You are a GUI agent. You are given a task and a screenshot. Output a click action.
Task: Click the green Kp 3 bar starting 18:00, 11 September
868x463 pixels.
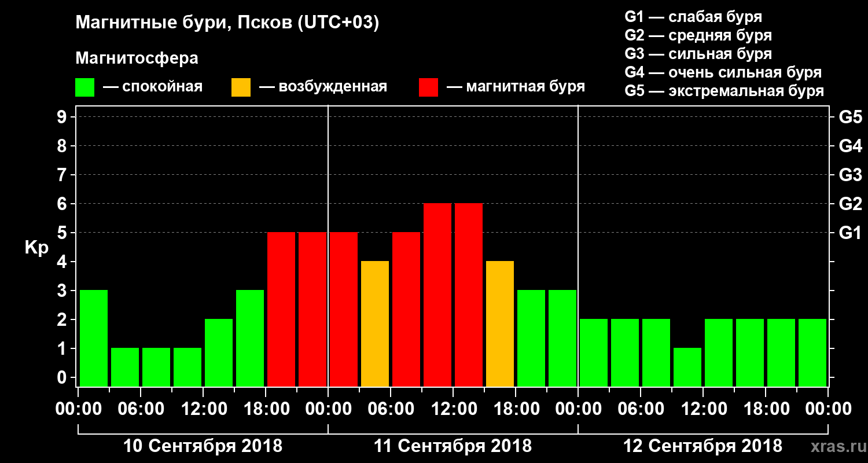point(531,338)
